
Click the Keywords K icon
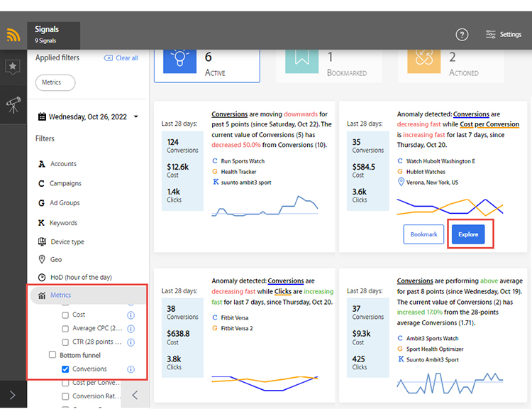pos(41,223)
